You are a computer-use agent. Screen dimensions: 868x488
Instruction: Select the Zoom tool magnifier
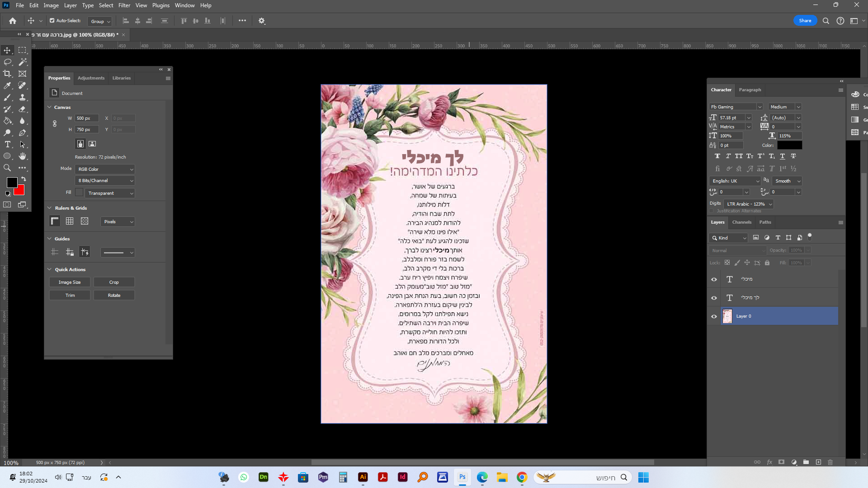[x=8, y=168]
